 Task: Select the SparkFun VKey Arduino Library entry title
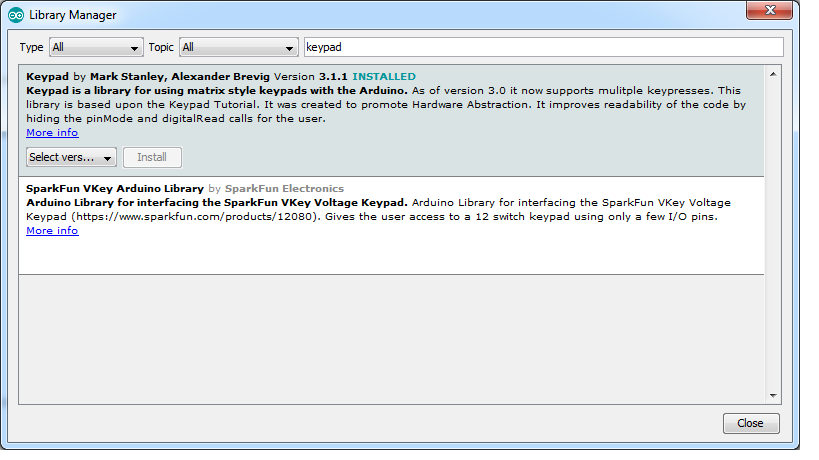point(115,188)
